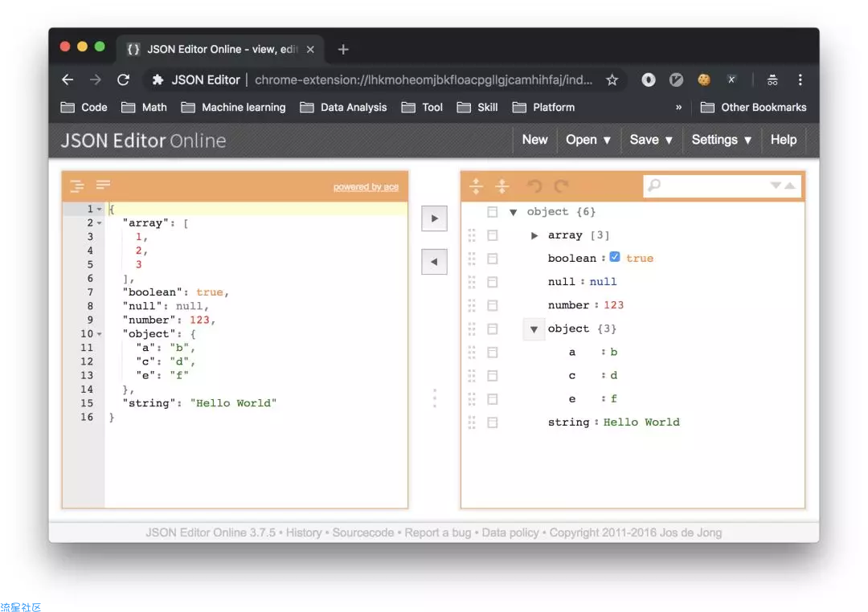Fold code at line 1 arrow
The height and width of the screenshot is (612, 868).
click(x=99, y=209)
